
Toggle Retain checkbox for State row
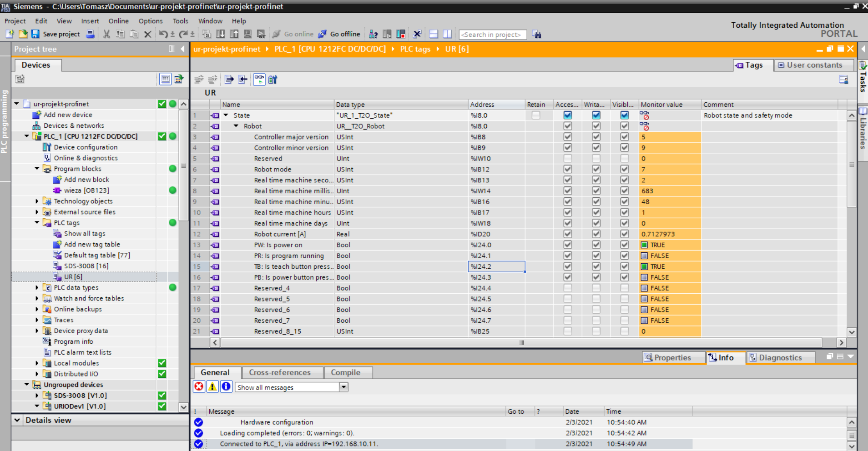pyautogui.click(x=536, y=115)
